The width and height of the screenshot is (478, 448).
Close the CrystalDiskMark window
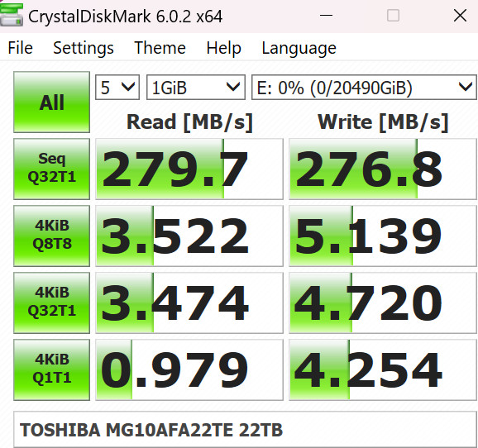(x=460, y=15)
